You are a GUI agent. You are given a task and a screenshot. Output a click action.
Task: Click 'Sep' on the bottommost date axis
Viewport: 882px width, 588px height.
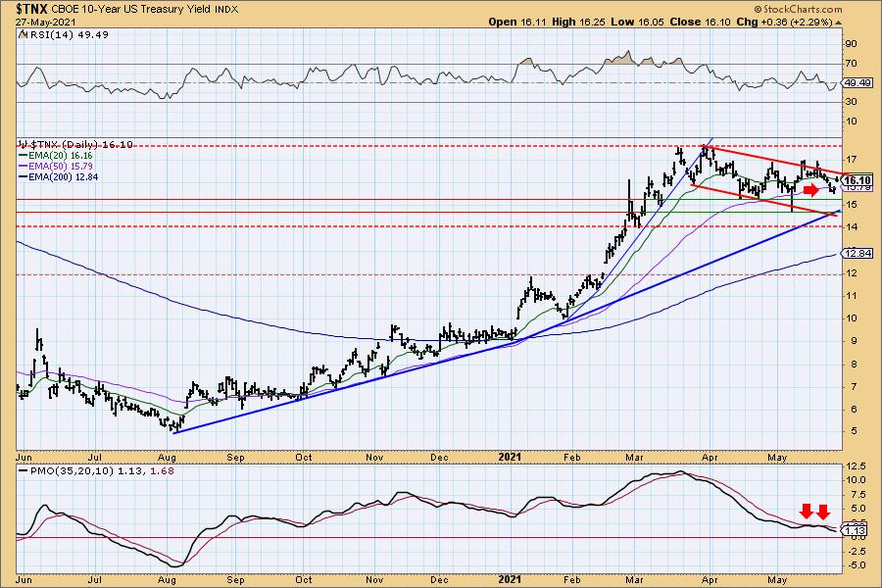click(x=235, y=579)
